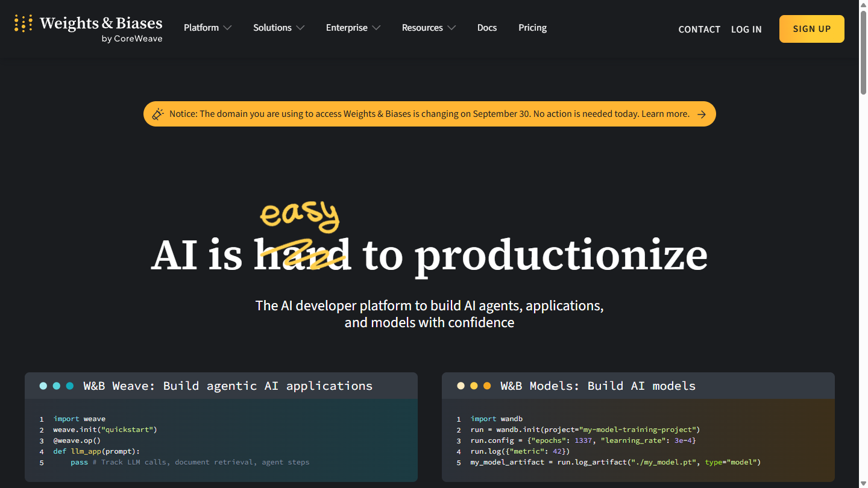Viewport: 868px width, 488px height.
Task: Click the 'AI developer platform' subtitle text
Action: pyautogui.click(x=429, y=314)
